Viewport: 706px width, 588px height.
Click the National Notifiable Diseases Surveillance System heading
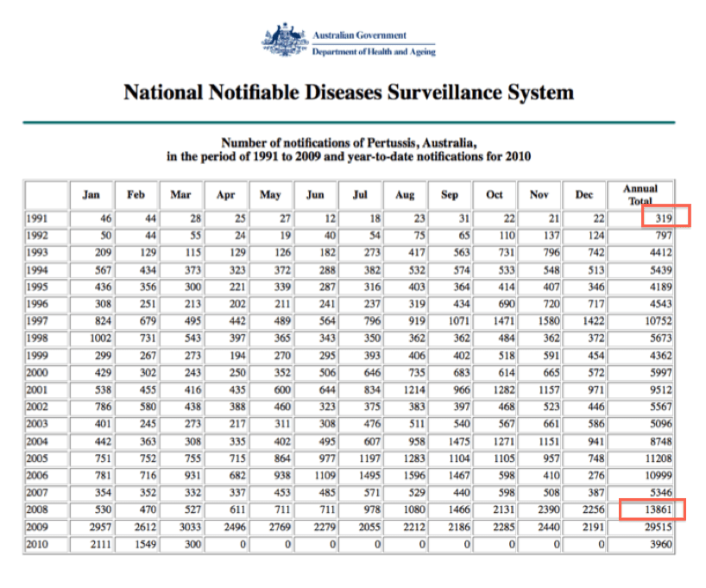click(x=349, y=92)
